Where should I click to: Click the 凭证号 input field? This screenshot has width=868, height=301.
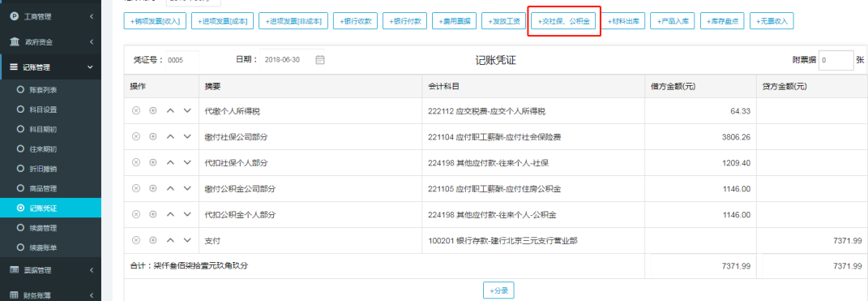click(x=182, y=60)
